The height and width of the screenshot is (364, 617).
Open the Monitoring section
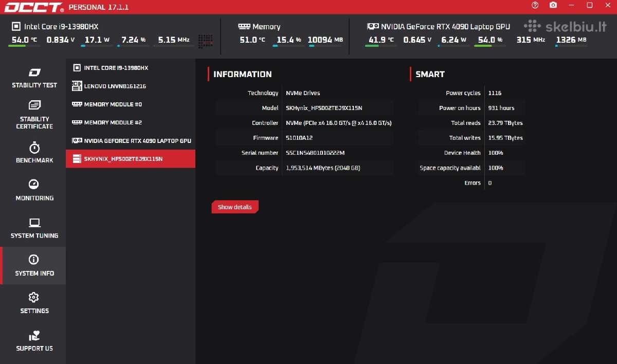(34, 191)
